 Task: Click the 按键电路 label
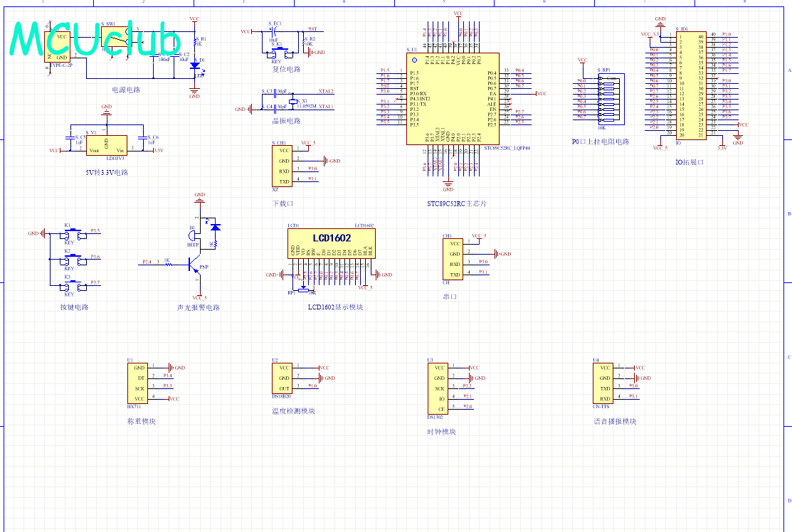pos(74,307)
